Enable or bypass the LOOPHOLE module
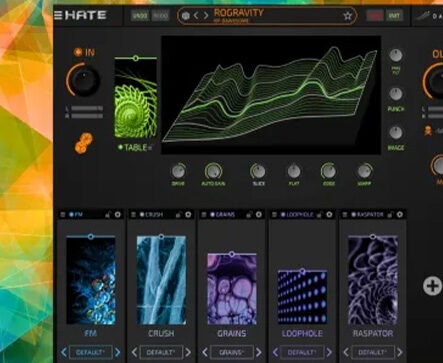443x363 pixels. tap(283, 215)
